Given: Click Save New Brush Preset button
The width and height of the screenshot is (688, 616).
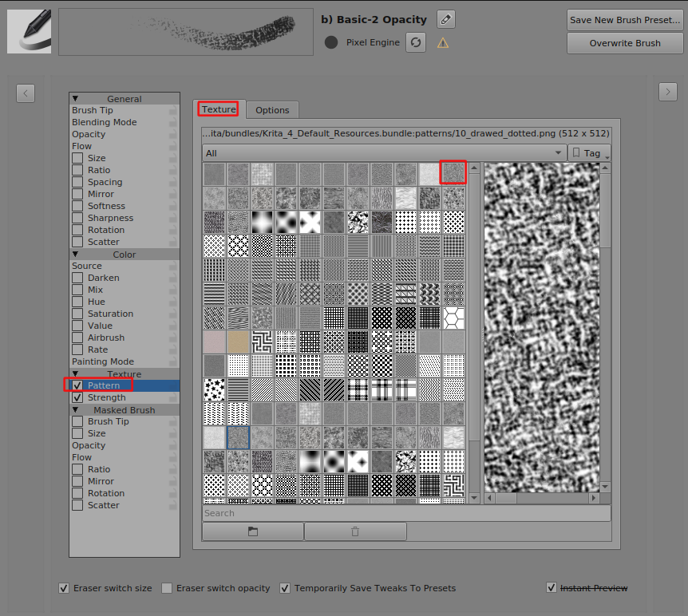Looking at the screenshot, I should (x=625, y=20).
